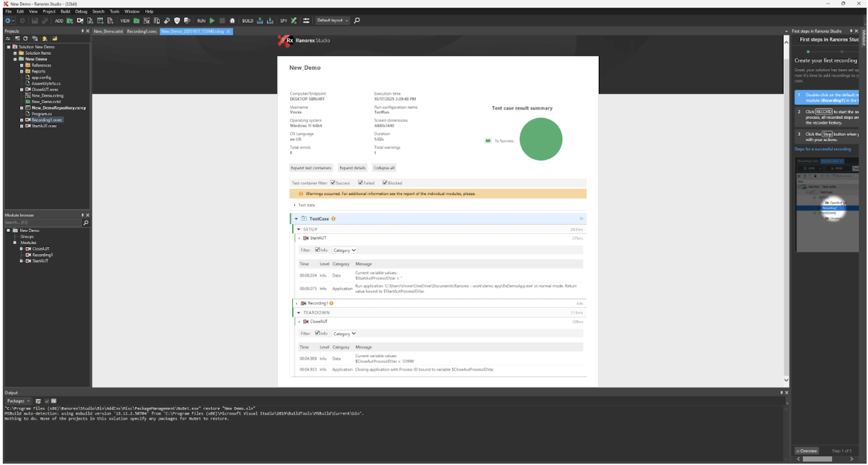Switch to the Recording1.rxrec tab
The image size is (868, 465).
tap(141, 31)
